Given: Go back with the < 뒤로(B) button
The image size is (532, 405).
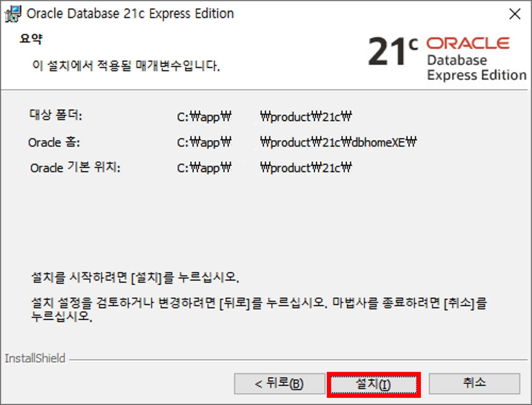Looking at the screenshot, I should 279,384.
